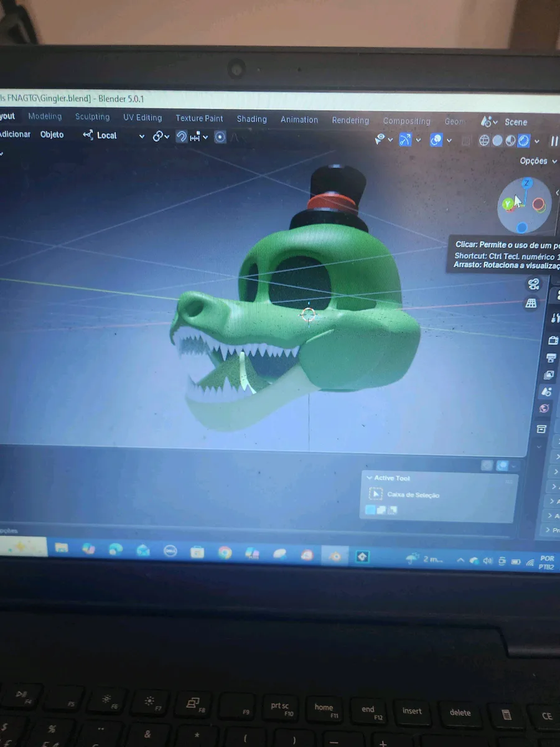Toggle snapping magnet icon

[x=182, y=136]
